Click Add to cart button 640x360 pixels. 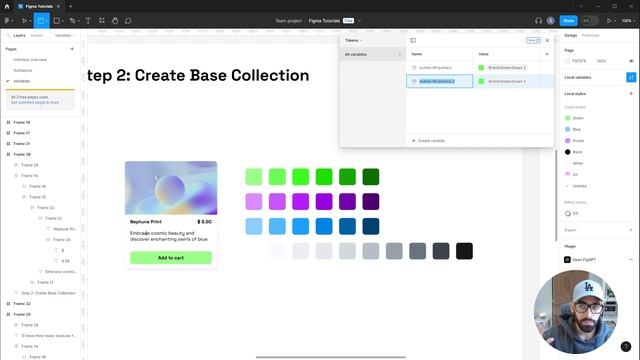171,258
